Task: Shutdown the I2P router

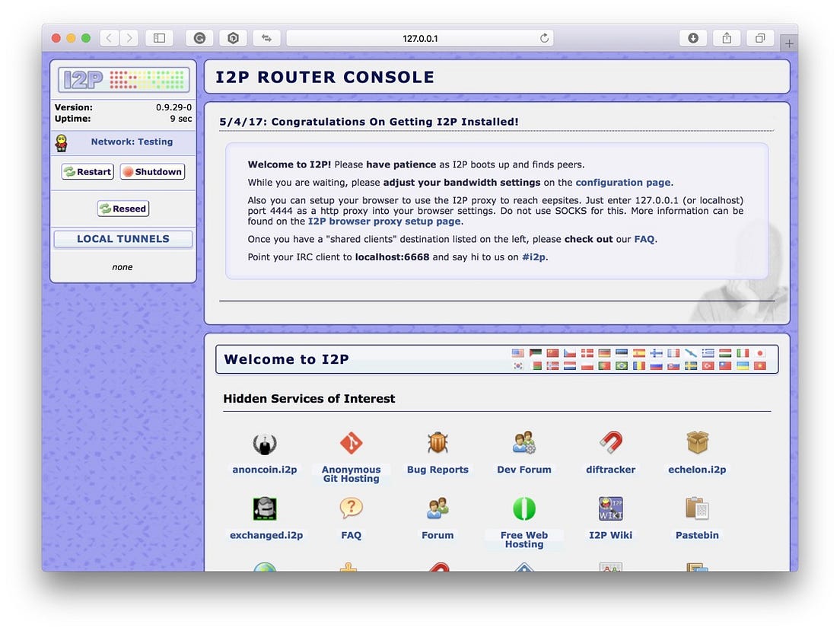Action: click(x=151, y=171)
